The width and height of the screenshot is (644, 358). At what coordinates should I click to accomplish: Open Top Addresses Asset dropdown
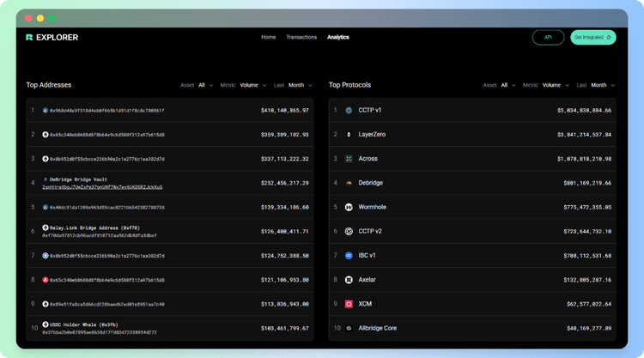point(205,85)
